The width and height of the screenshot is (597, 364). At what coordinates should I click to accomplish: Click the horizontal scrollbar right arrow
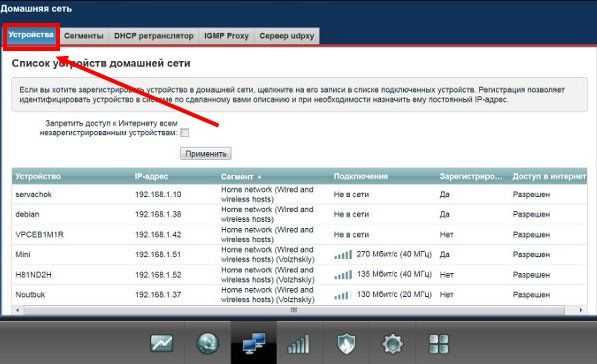[x=581, y=310]
